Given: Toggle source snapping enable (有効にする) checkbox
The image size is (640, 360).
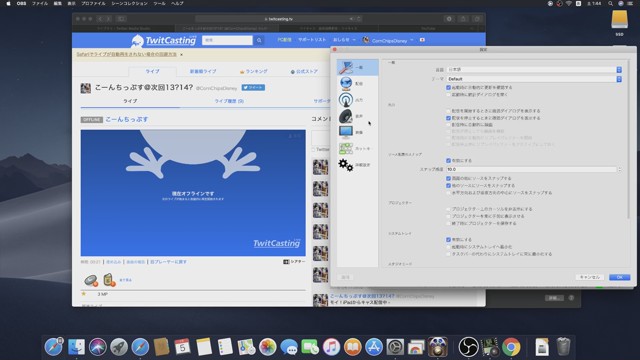Looking at the screenshot, I should (x=449, y=160).
